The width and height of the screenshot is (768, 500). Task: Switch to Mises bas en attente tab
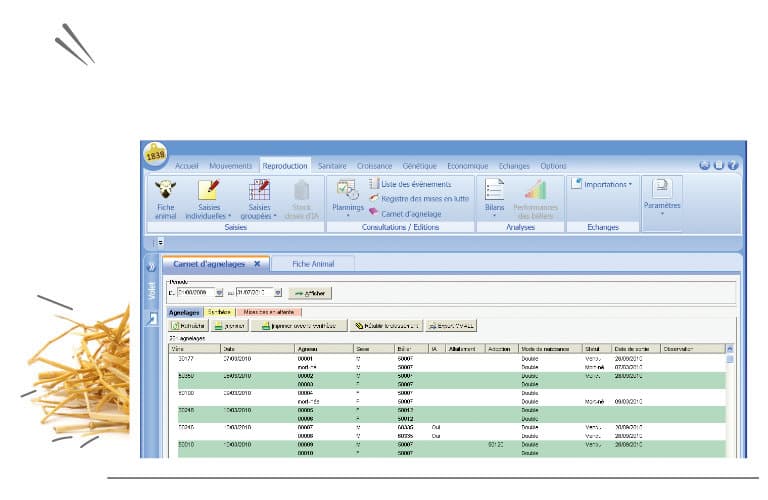point(267,312)
